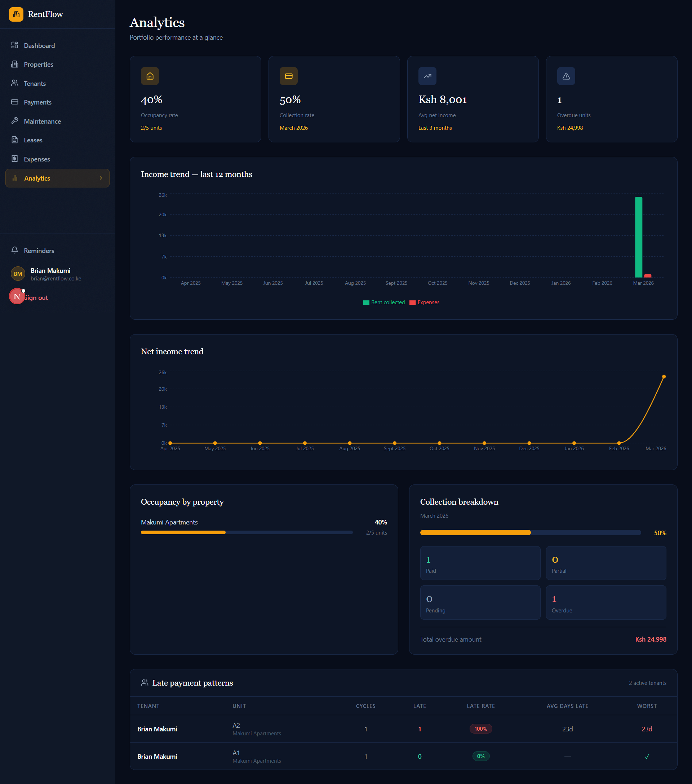Click the Payments card icon
Screen dimensions: 692x784
(x=14, y=102)
